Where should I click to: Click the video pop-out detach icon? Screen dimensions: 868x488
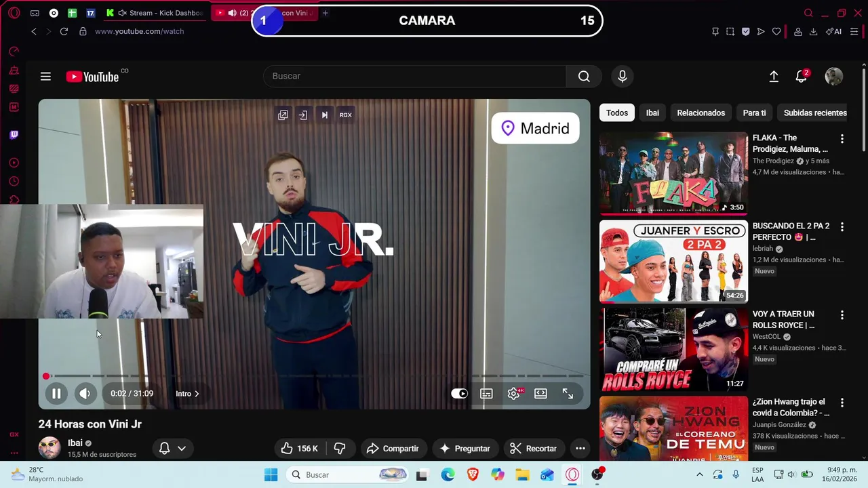click(283, 115)
